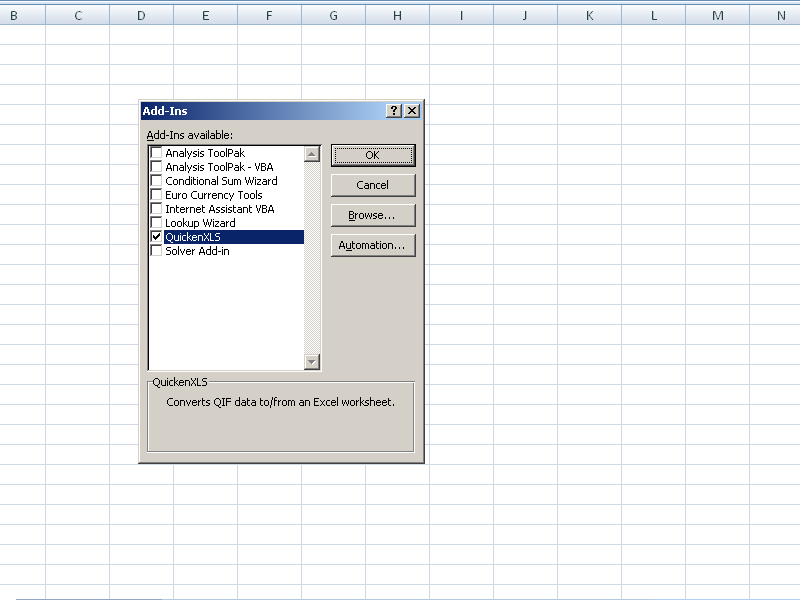Select column K header
The image size is (800, 600).
coord(589,16)
